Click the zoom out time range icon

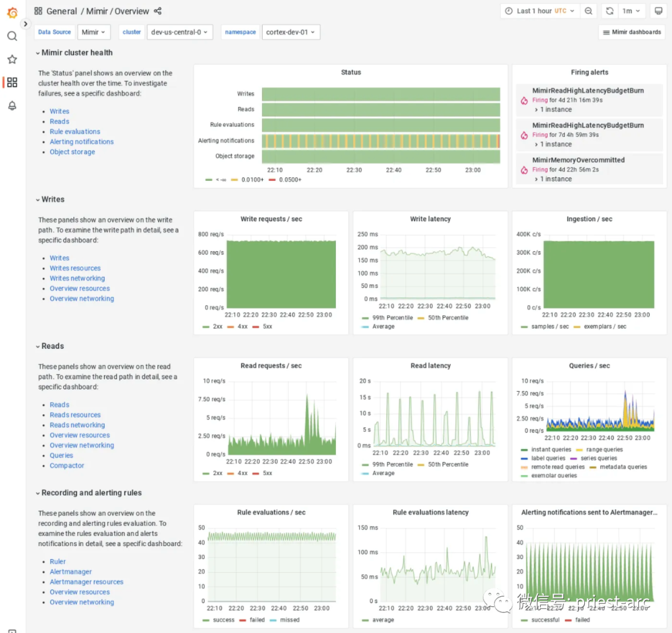point(588,11)
